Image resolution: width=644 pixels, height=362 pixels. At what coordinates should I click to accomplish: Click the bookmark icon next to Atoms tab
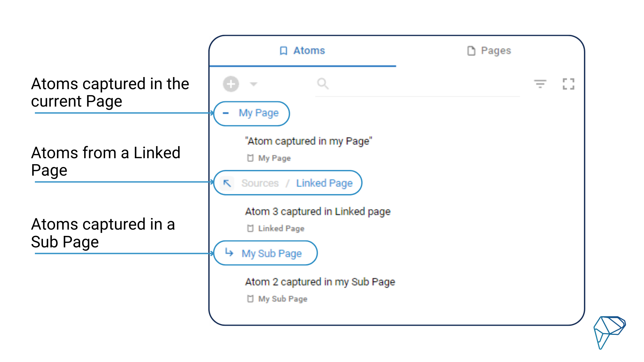[x=283, y=51]
